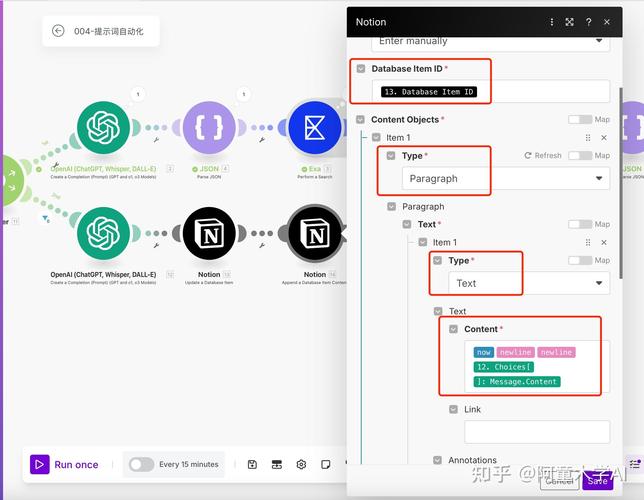Click the save disk icon in bottom toolbar
This screenshot has height=500, width=644.
coord(253,464)
